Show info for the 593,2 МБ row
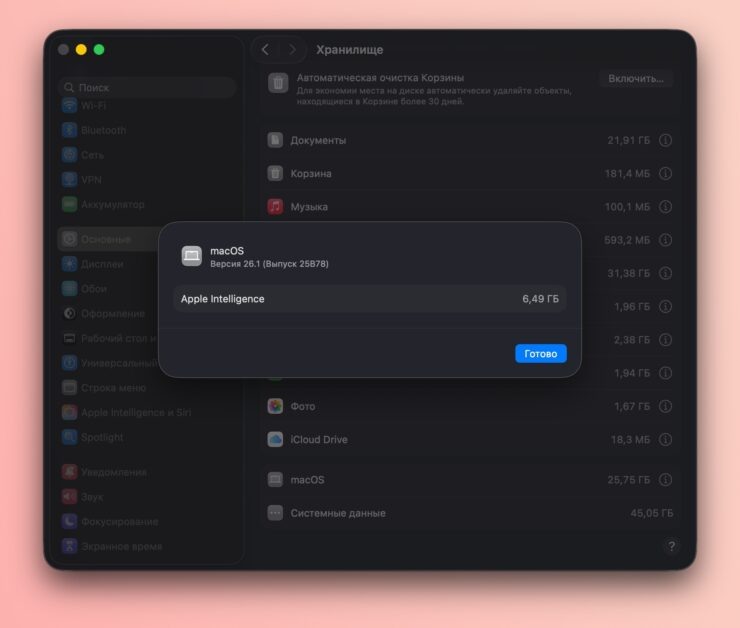This screenshot has height=628, width=740. [x=665, y=240]
